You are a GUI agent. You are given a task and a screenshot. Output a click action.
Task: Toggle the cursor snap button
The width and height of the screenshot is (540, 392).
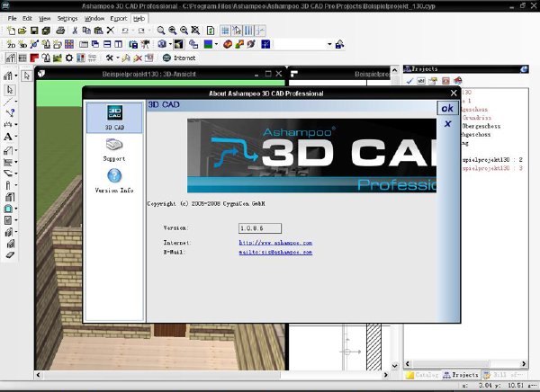point(237,31)
